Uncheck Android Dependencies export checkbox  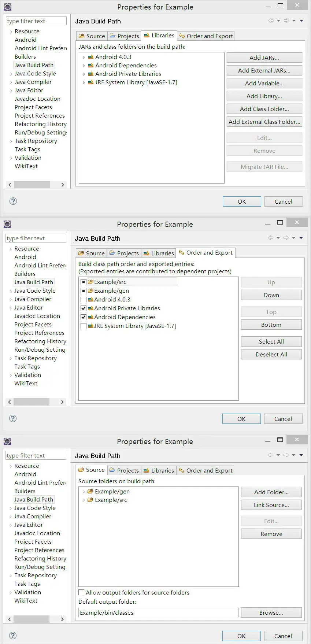coord(84,317)
